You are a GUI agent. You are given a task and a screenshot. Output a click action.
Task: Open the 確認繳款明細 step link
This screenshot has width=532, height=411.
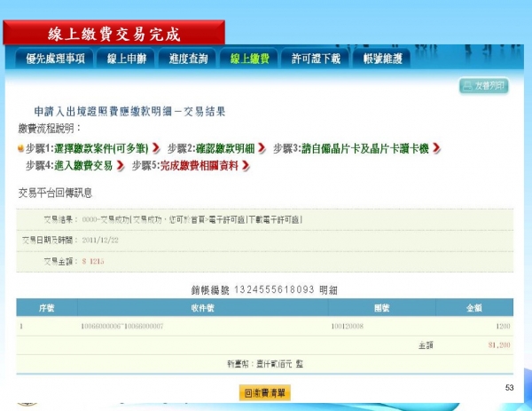[229, 147]
